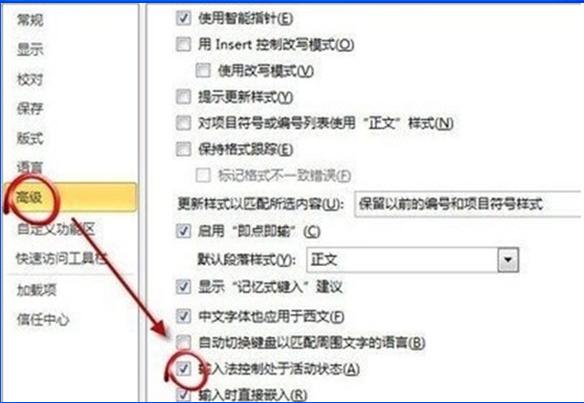Enable 自动切换键盘以匹配周围文字的语言 checkbox
This screenshot has height=403, width=584.
[x=183, y=342]
